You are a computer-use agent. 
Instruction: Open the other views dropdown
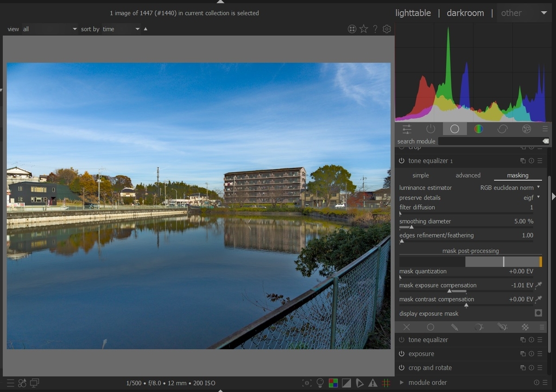524,13
